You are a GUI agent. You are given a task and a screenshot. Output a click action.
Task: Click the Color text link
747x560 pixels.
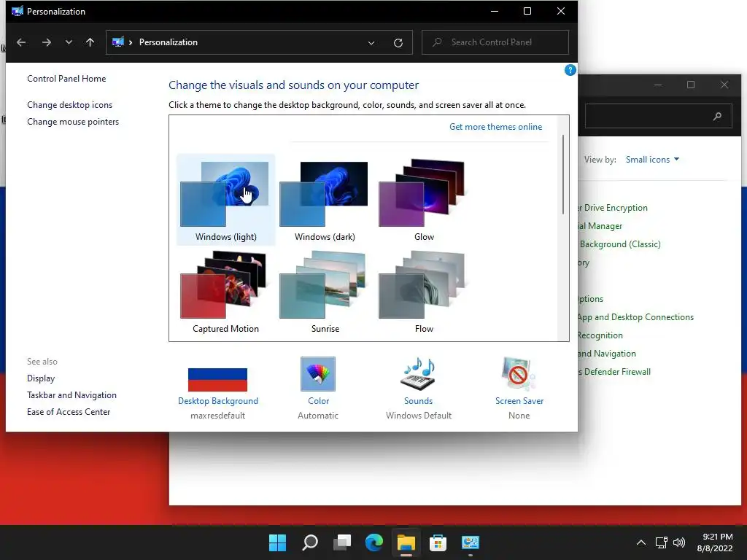318,401
